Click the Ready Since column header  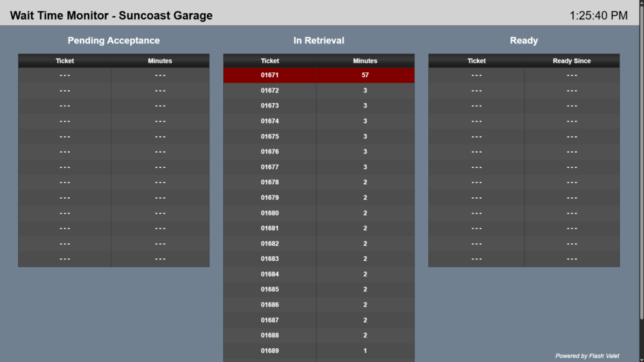(x=572, y=61)
